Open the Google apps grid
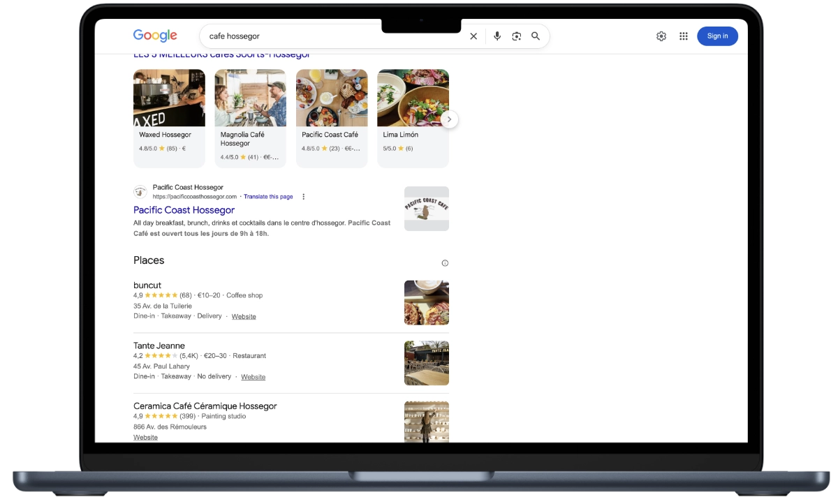This screenshot has height=504, width=838. tap(684, 36)
